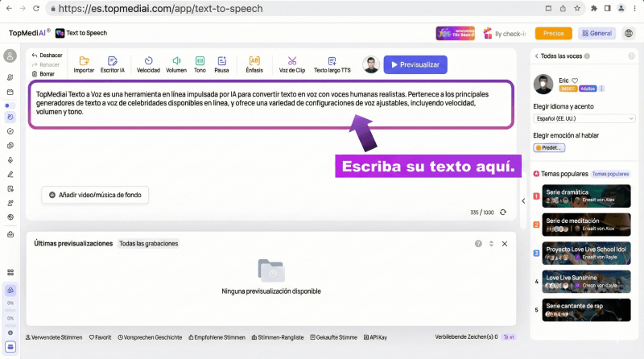Click the Previsualizar button
The height and width of the screenshot is (359, 644).
[415, 64]
